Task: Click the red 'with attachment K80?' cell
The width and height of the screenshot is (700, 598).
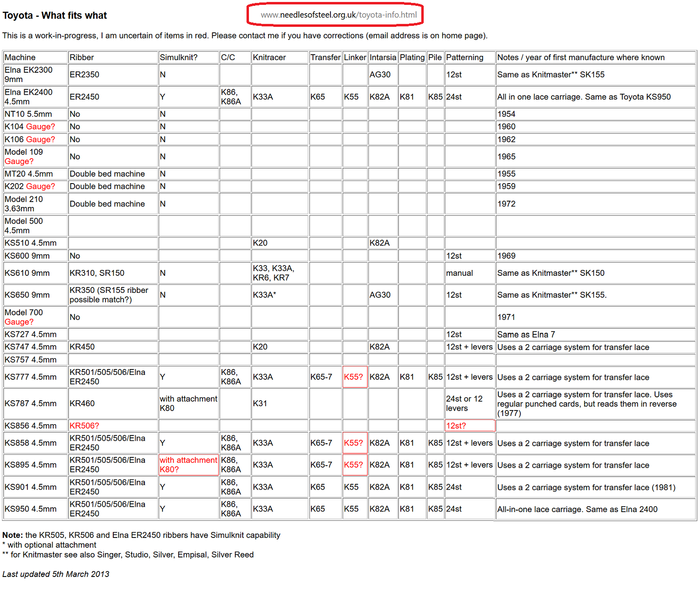Action: click(188, 465)
